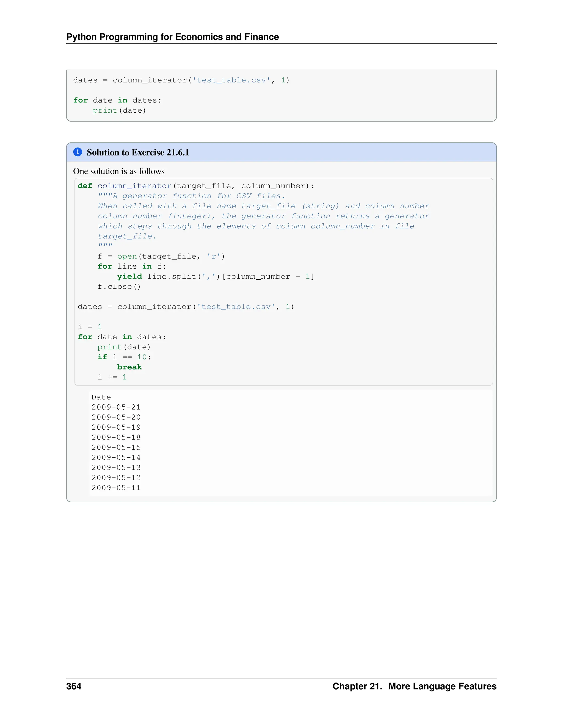The height and width of the screenshot is (728, 563).
Task: Click the 'for date in dates:' line in the solution box
Action: (122, 337)
